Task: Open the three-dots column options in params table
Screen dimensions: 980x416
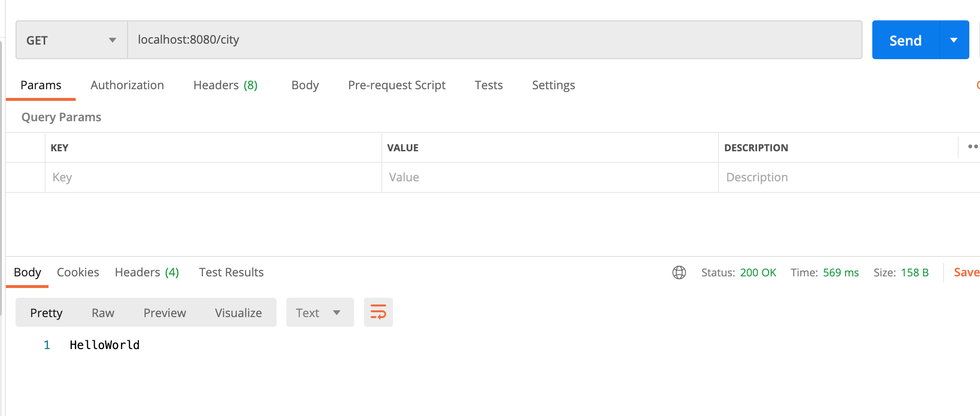Action: [973, 147]
